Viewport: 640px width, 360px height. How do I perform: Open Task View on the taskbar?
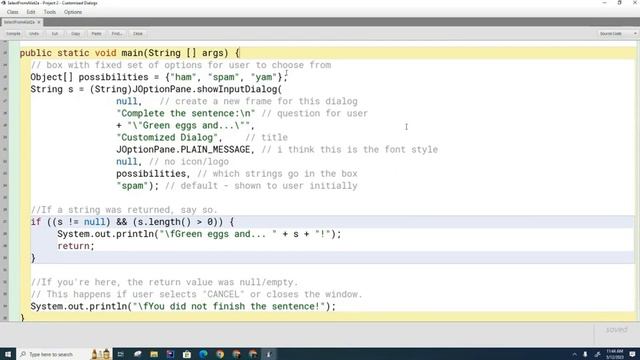coord(120,354)
